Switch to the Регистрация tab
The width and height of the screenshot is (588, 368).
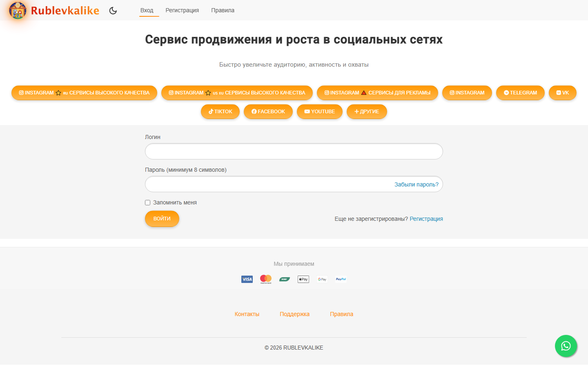click(x=182, y=10)
